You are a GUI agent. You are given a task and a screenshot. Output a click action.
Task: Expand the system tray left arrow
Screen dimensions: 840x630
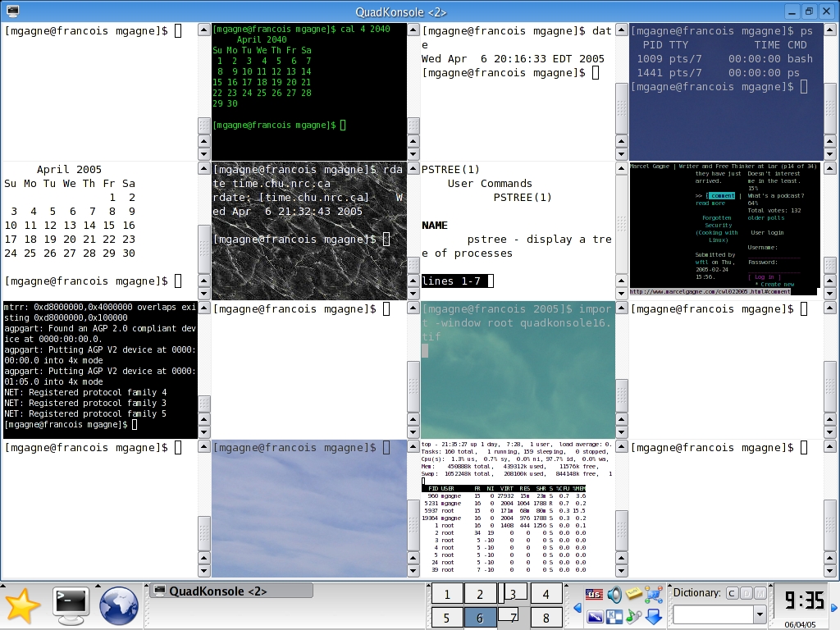pos(577,607)
